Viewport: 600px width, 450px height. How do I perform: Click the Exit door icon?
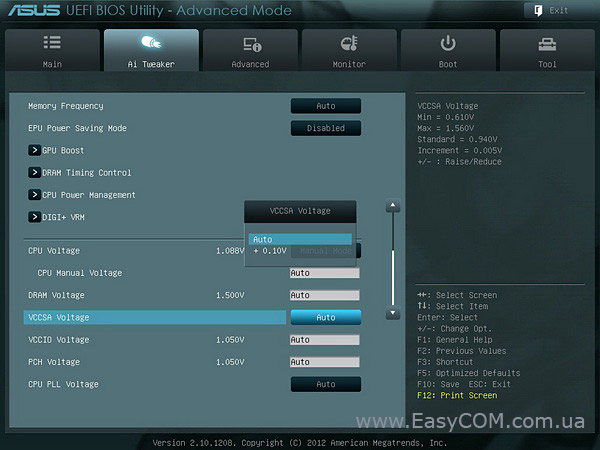[538, 10]
